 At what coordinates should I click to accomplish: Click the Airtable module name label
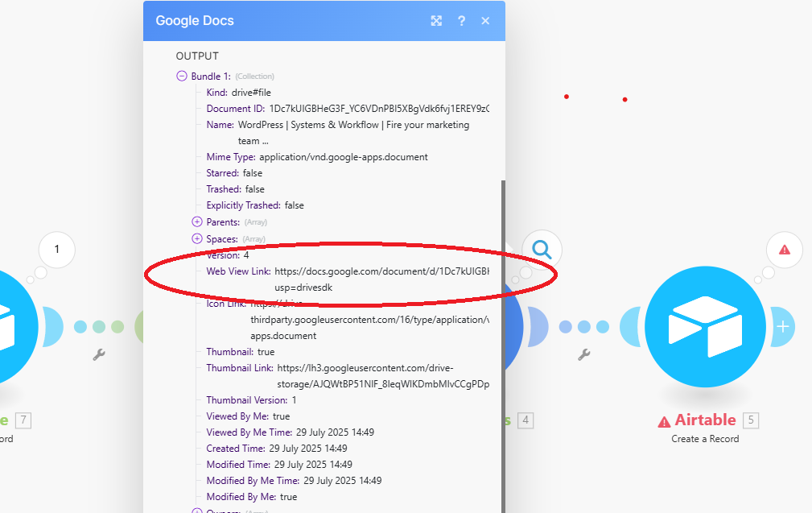[x=705, y=420]
